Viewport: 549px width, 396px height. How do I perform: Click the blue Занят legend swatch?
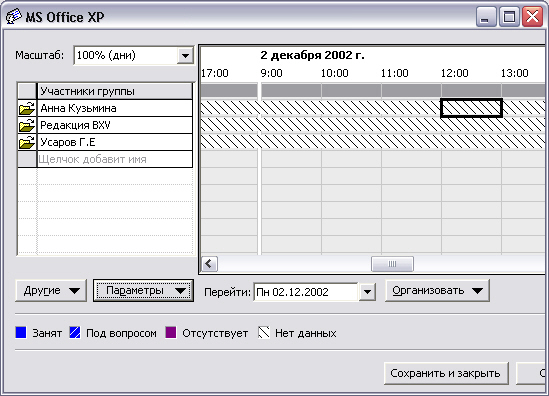21,332
